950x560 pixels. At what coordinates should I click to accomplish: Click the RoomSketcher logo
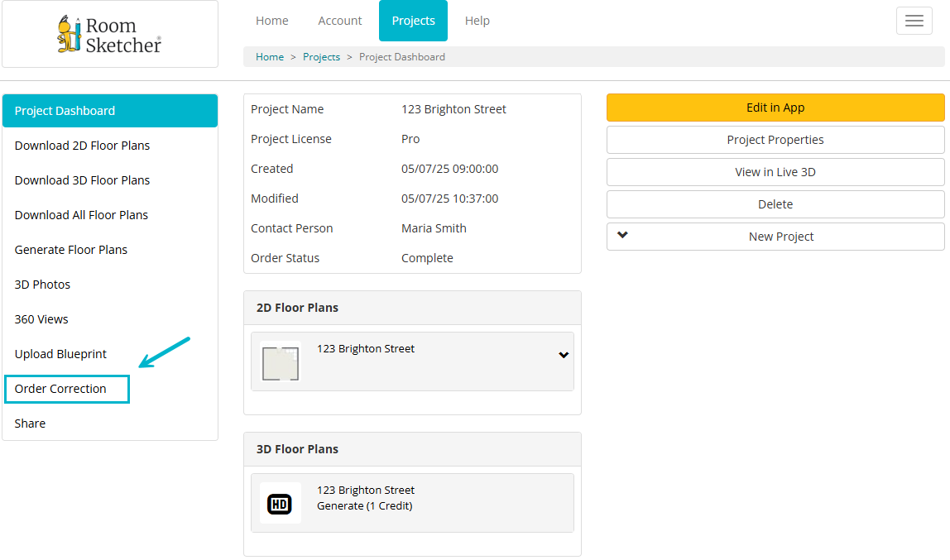[109, 35]
